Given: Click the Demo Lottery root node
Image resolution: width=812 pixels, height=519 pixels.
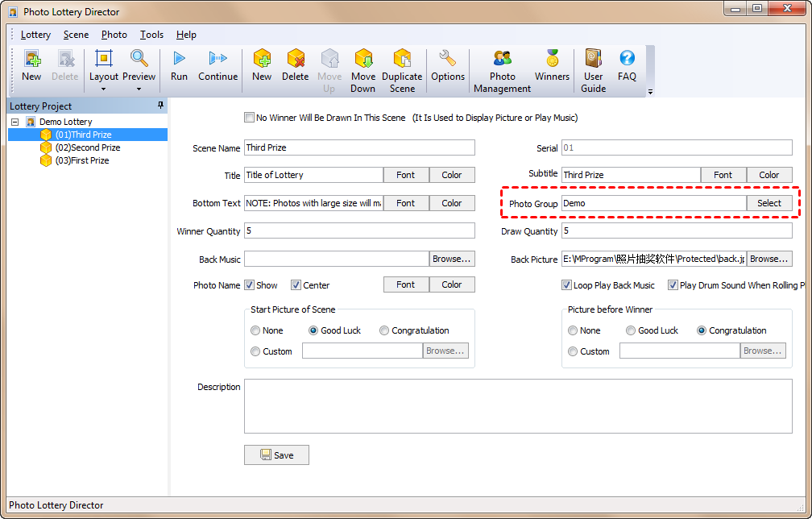Looking at the screenshot, I should click(66, 122).
